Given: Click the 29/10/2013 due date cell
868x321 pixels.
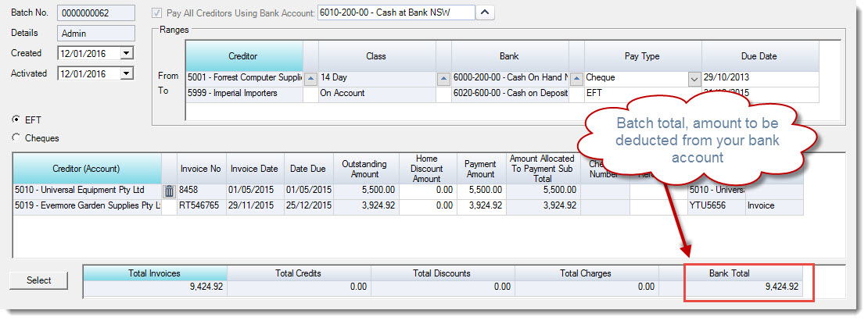Looking at the screenshot, I should 760,79.
